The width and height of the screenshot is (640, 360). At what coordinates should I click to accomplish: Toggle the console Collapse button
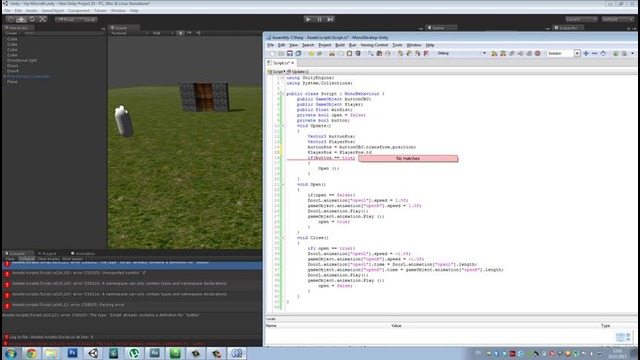(x=27, y=259)
